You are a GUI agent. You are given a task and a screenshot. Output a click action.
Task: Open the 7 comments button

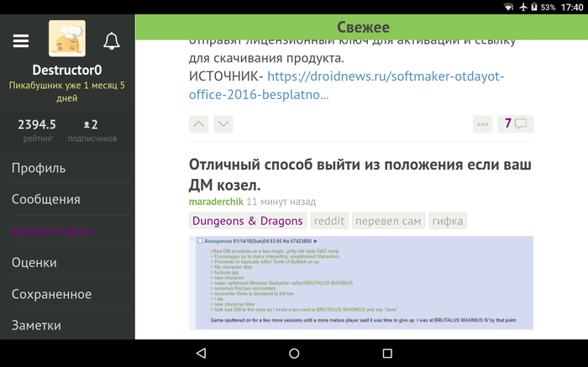tap(514, 124)
